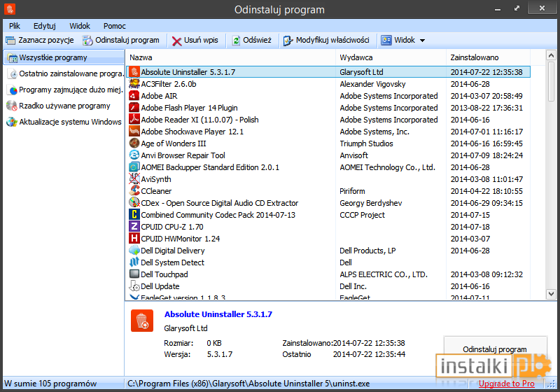Click the AviSynth icon
Viewport: 560px width, 392px height.
[x=134, y=179]
